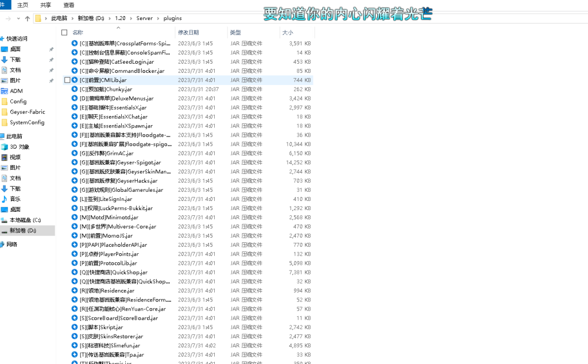
Task: Toggle the select-all checkbox in the header
Action: [x=64, y=33]
